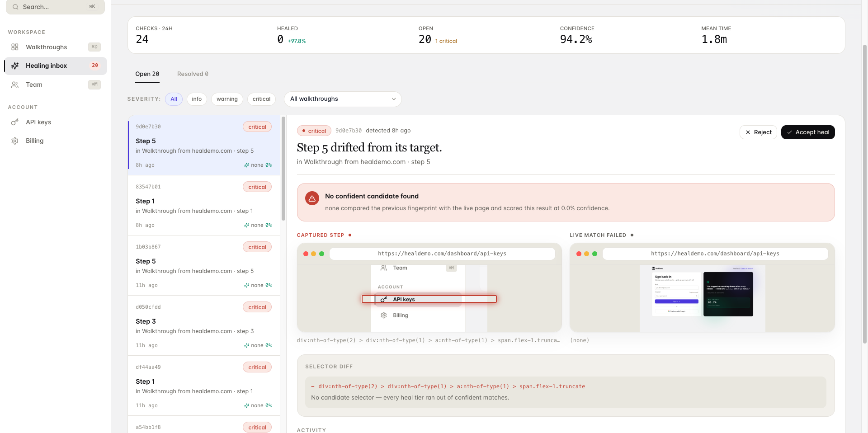
Task: Switch to the Open 20 tab
Action: pos(147,74)
